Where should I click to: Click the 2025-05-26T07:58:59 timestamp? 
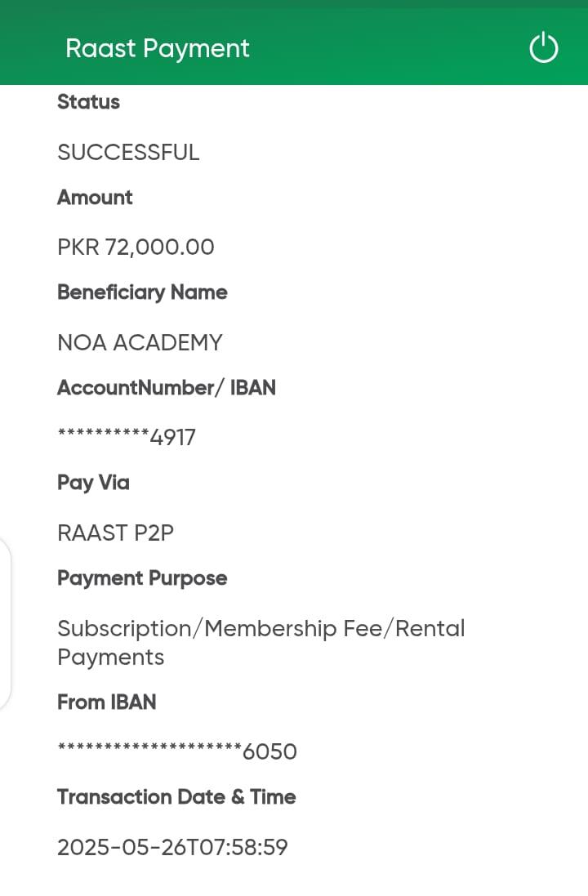click(x=172, y=847)
